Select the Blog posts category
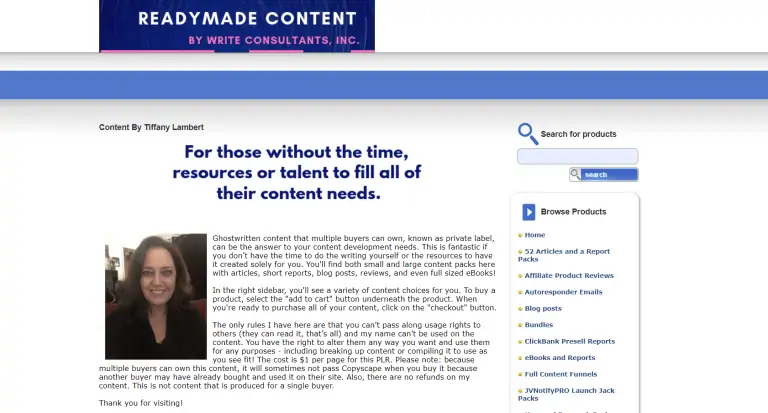This screenshot has height=413, width=768. click(543, 308)
